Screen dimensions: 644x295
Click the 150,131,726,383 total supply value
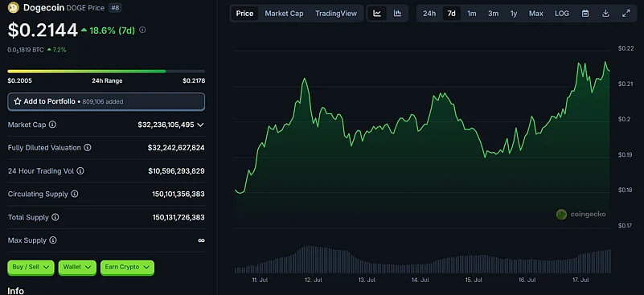click(x=178, y=217)
